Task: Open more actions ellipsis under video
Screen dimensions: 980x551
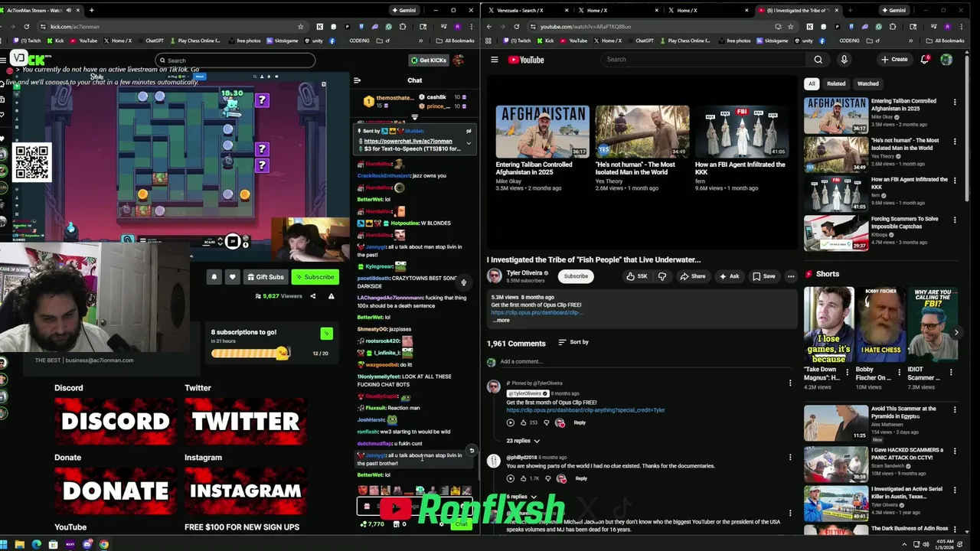Action: pyautogui.click(x=791, y=276)
